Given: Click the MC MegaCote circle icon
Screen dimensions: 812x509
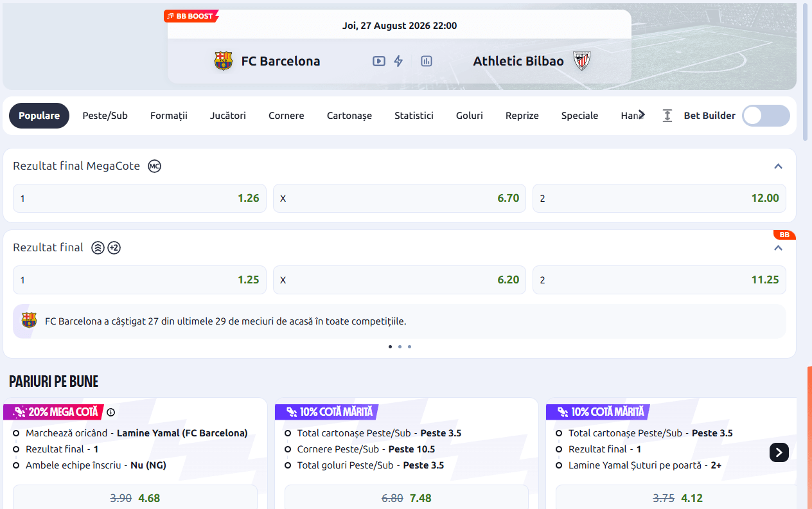Looking at the screenshot, I should coord(154,166).
